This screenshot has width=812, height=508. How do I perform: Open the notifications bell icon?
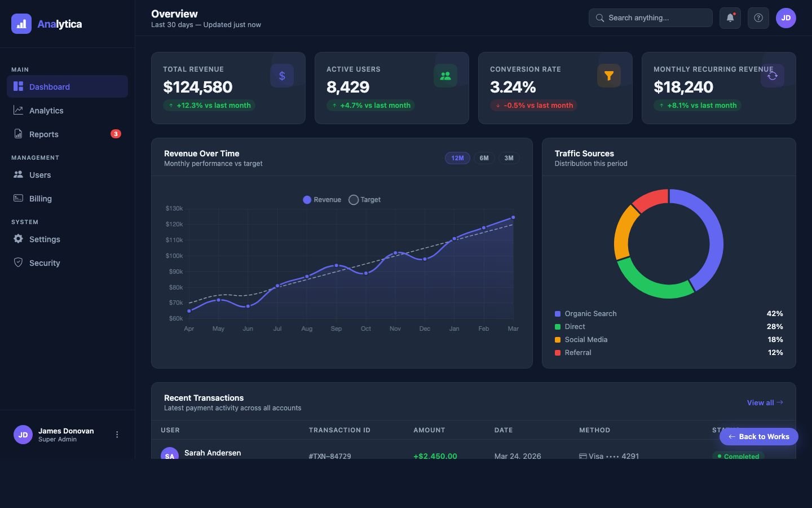pyautogui.click(x=730, y=17)
